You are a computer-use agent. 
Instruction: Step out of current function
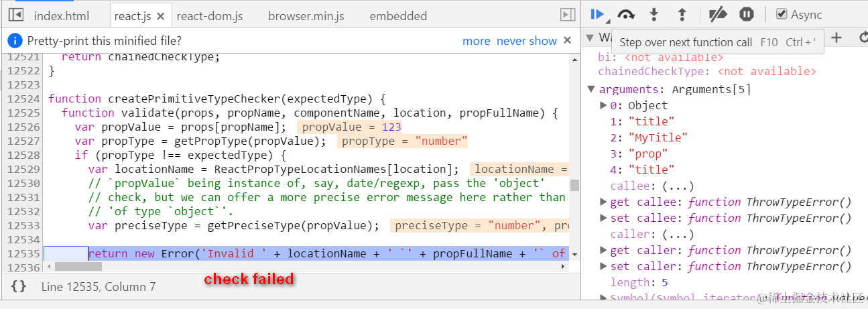tap(682, 14)
